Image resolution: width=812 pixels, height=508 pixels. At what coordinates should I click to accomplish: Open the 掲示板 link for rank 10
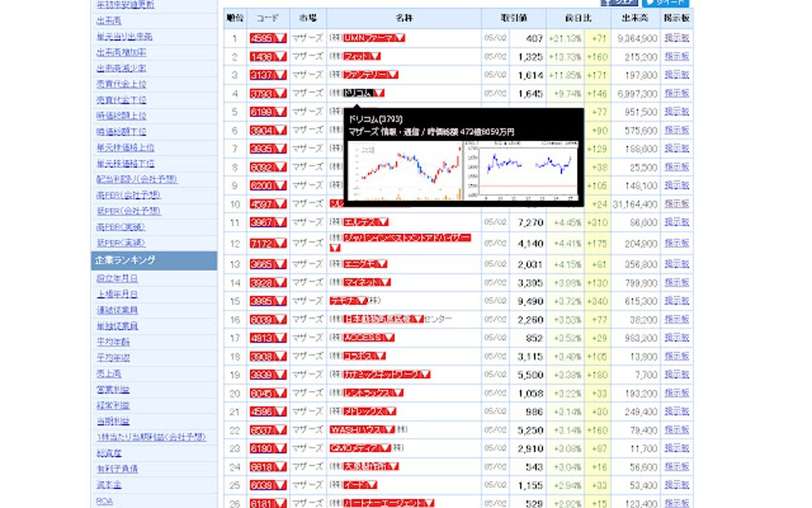click(677, 204)
